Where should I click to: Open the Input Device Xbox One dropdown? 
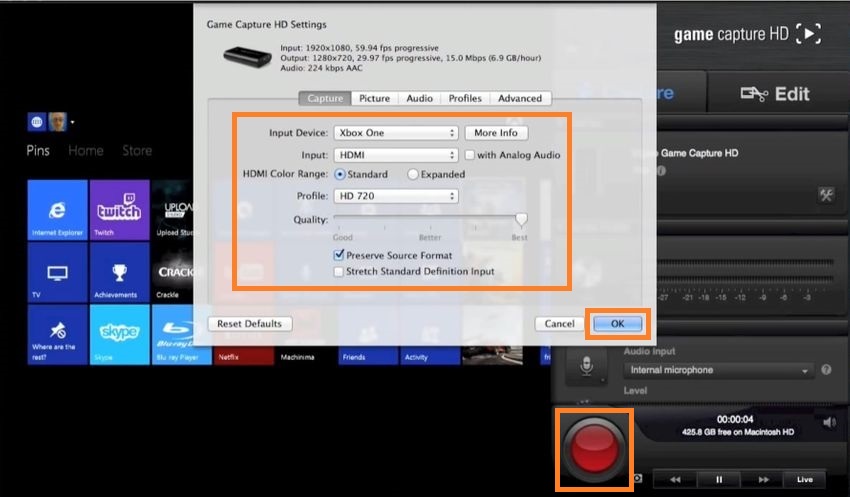[x=396, y=133]
